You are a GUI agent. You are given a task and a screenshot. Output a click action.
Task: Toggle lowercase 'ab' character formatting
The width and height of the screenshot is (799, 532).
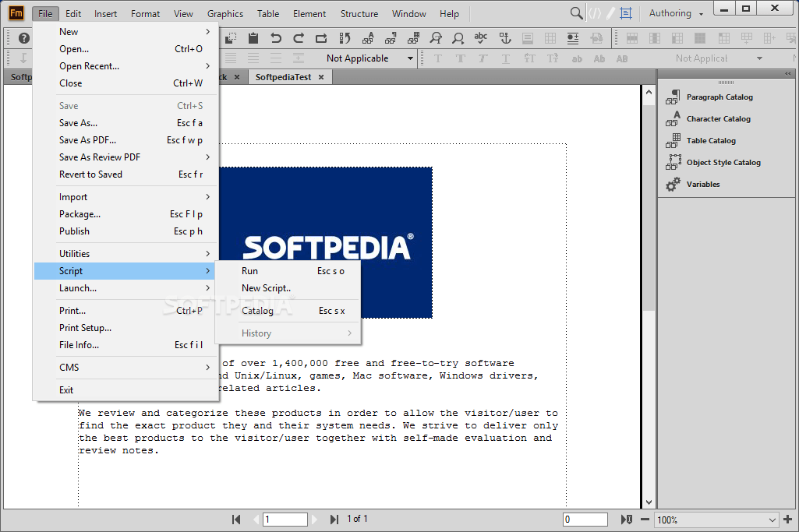pos(578,58)
